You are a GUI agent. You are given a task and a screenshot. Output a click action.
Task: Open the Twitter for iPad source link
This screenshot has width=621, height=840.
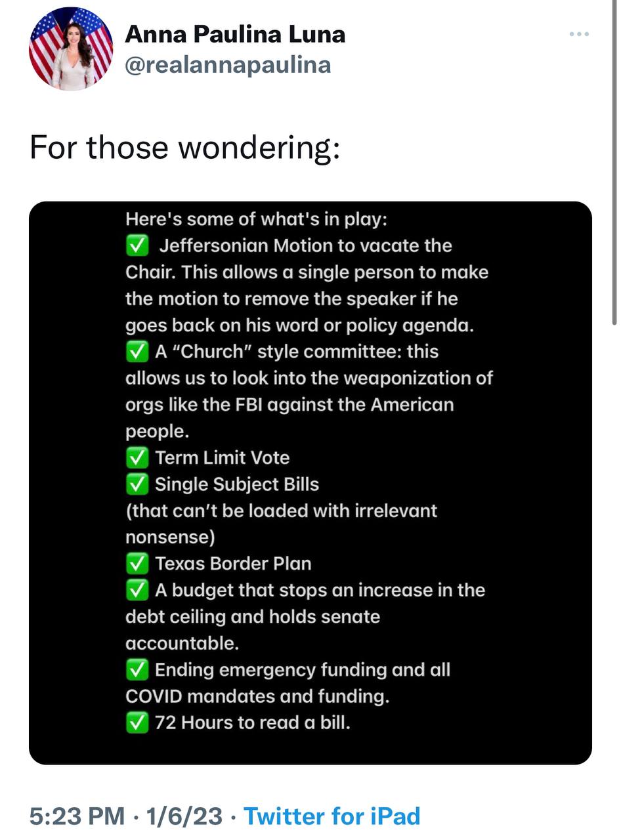pyautogui.click(x=332, y=816)
